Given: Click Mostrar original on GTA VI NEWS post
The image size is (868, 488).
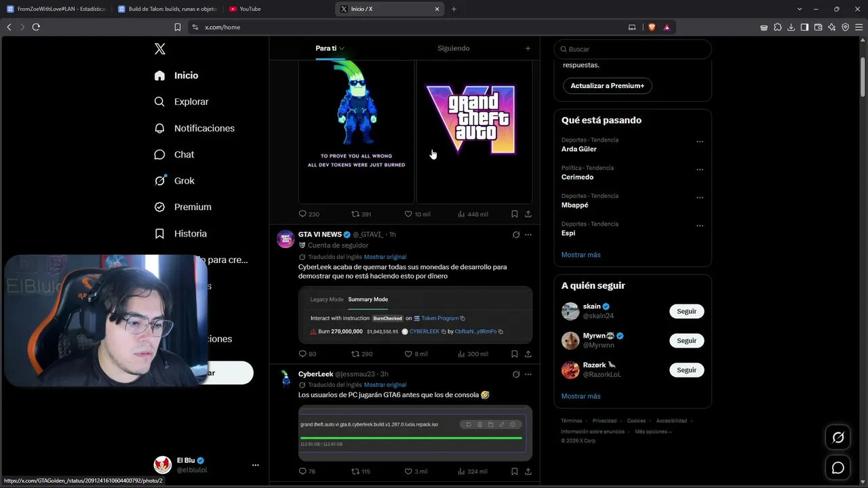Looking at the screenshot, I should (x=385, y=257).
